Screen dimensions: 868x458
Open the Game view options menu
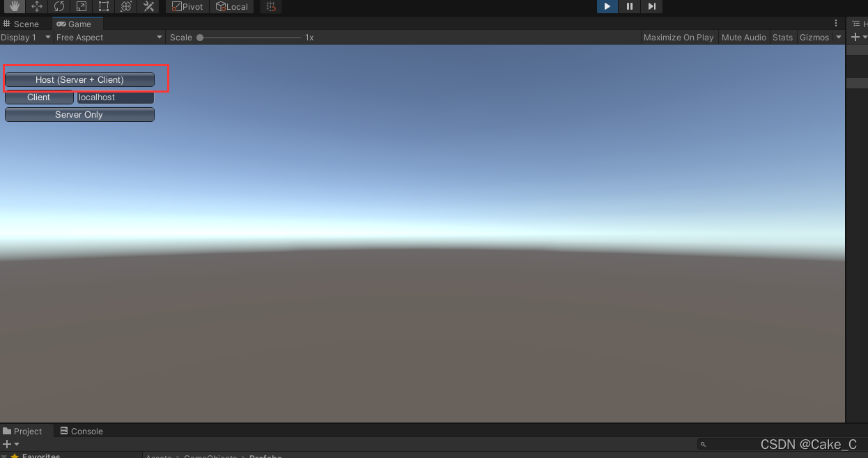(x=836, y=24)
